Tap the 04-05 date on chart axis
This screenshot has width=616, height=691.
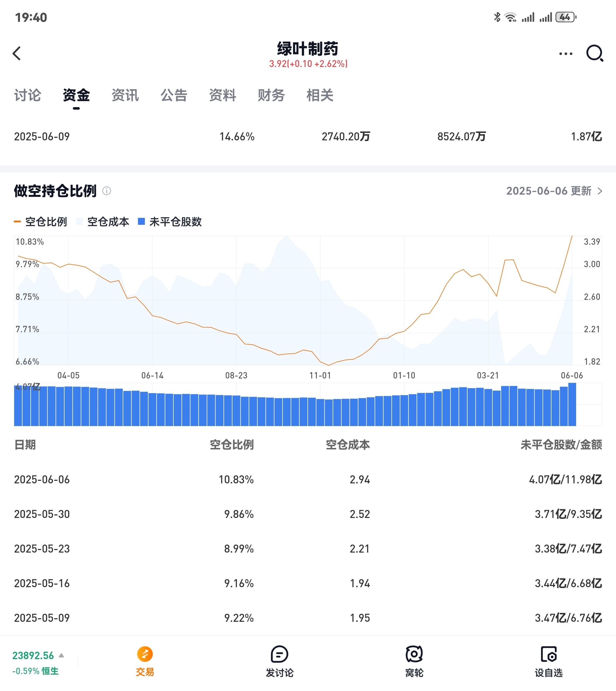tap(68, 375)
